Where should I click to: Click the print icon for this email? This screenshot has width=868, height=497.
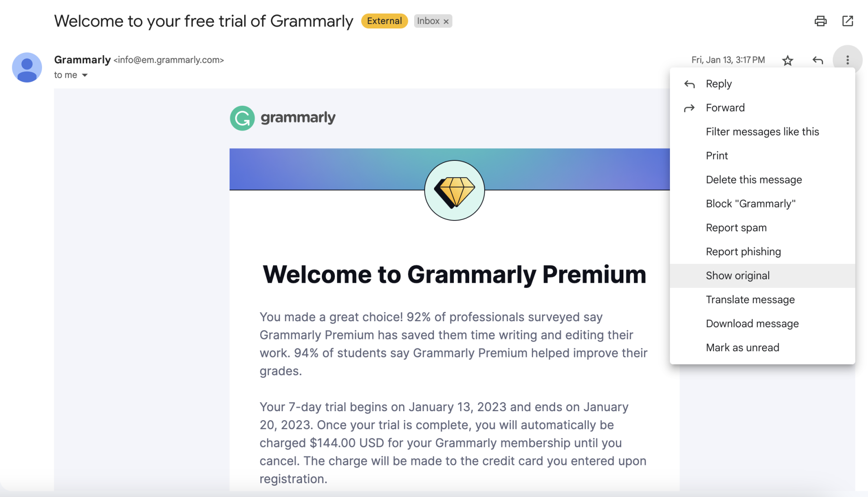point(821,21)
